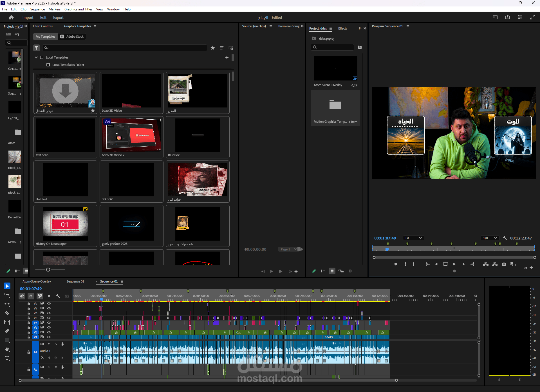Image resolution: width=540 pixels, height=392 pixels.
Task: Select the Track Select Forward tool
Action: pos(7,295)
